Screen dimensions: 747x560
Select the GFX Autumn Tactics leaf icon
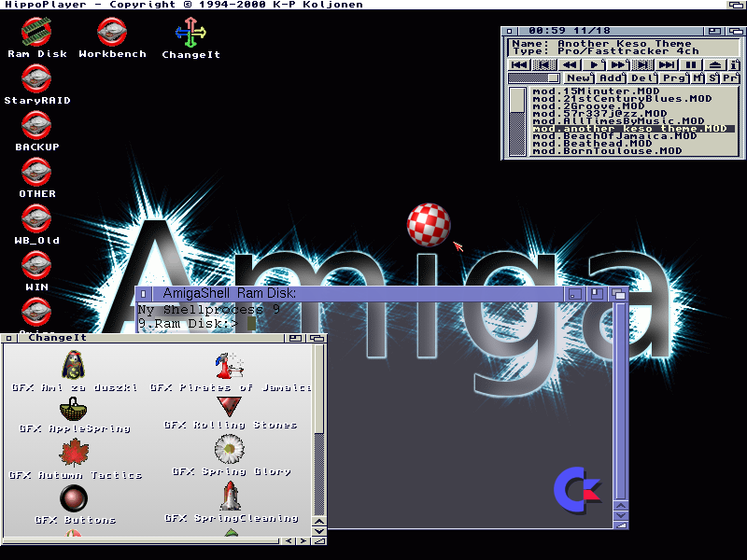(x=74, y=453)
